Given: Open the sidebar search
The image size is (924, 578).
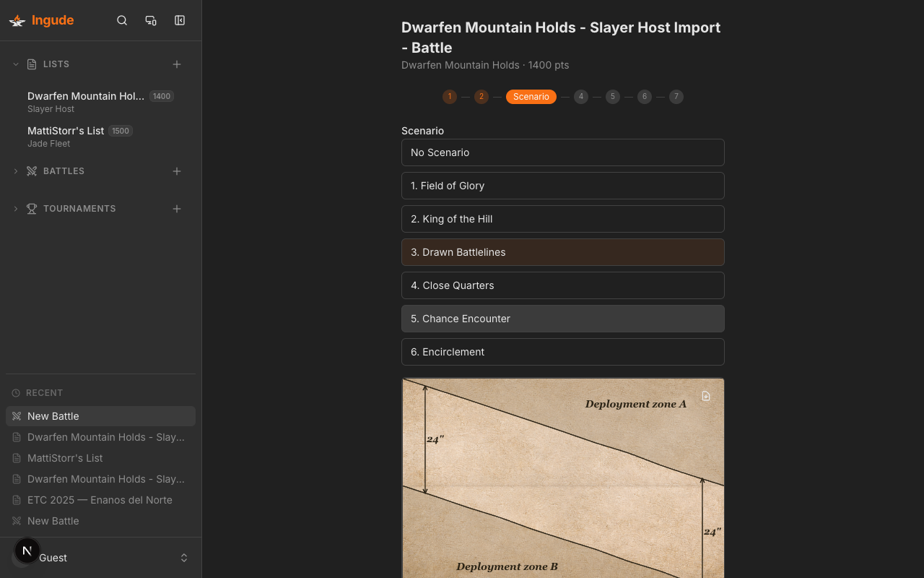Looking at the screenshot, I should point(122,20).
